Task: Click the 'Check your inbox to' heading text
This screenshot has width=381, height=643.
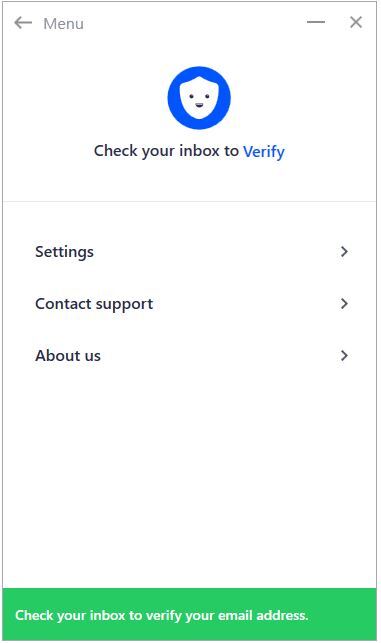Action: click(166, 151)
